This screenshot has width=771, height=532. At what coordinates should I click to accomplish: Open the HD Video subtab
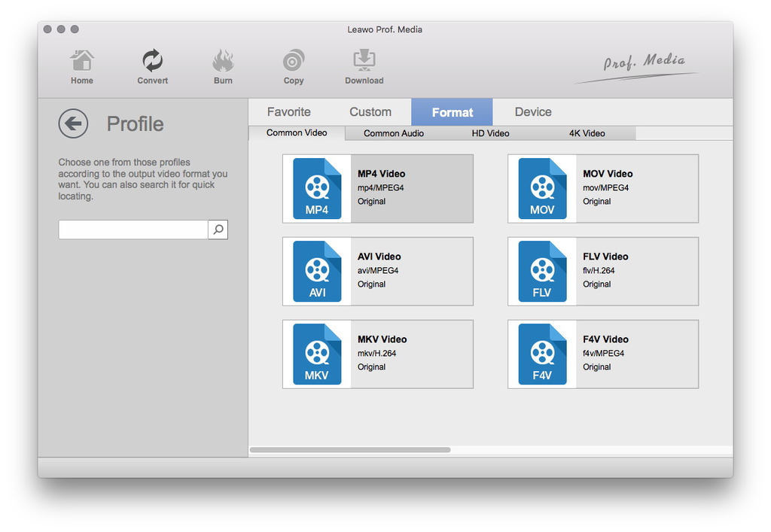(x=490, y=133)
